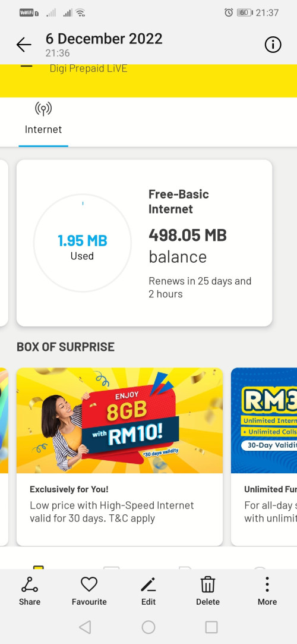
Task: Tap the Share icon
Action: pyautogui.click(x=30, y=592)
